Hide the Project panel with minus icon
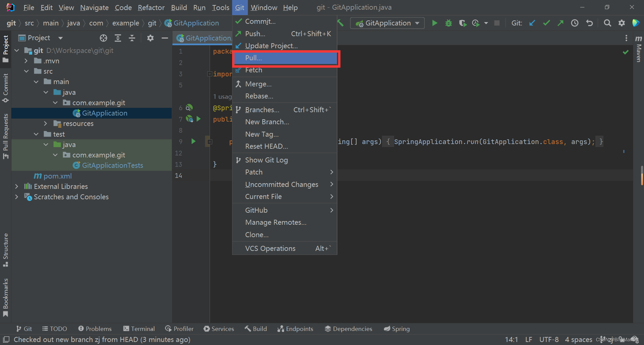644x345 pixels. (165, 38)
